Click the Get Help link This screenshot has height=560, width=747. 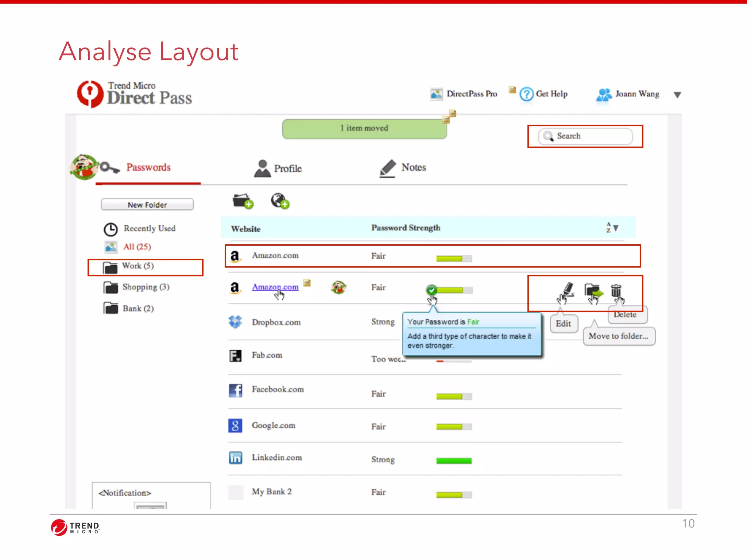coord(551,94)
